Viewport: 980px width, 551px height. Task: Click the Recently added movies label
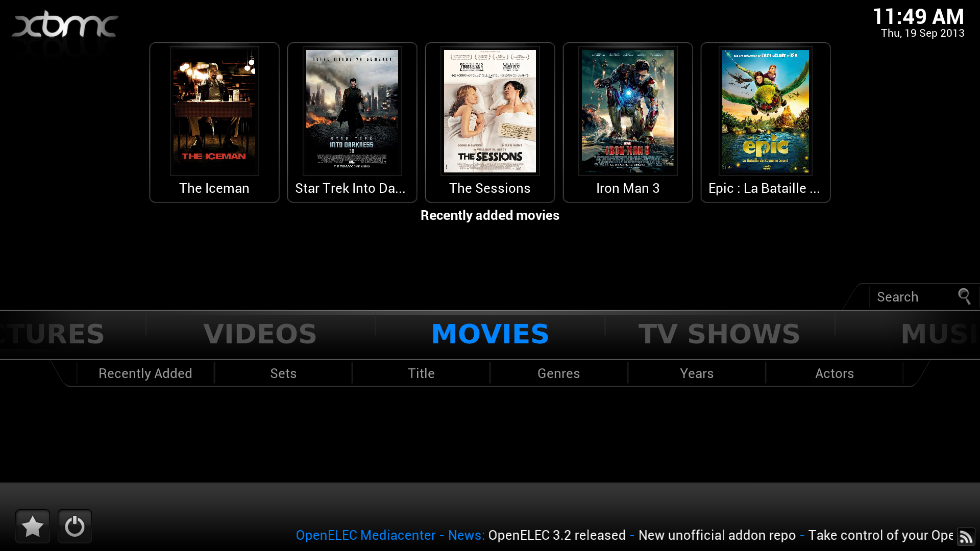pos(490,215)
